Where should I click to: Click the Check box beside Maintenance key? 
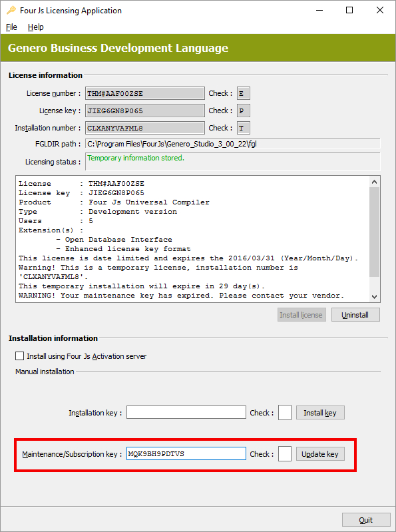click(x=285, y=454)
